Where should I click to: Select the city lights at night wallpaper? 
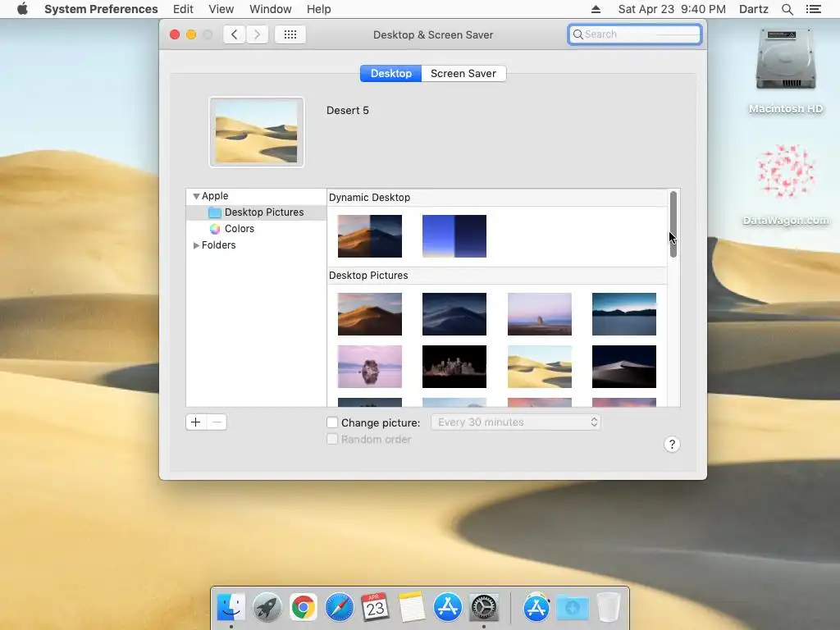coord(454,367)
